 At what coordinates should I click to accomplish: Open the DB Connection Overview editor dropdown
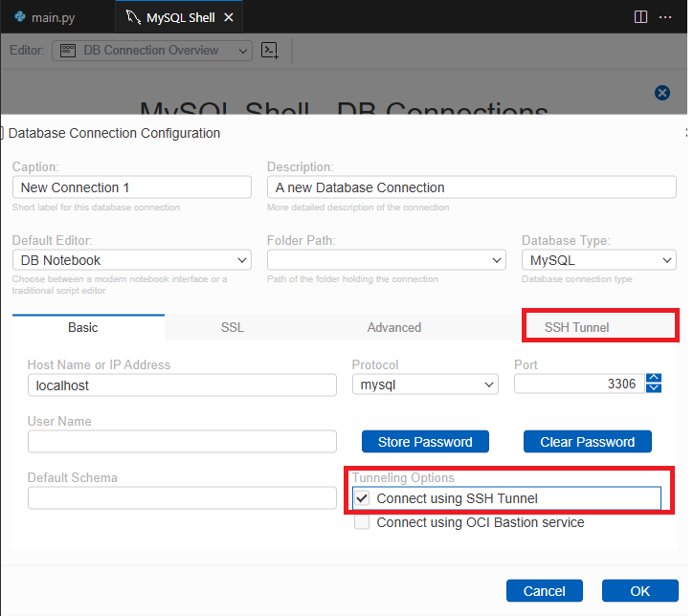point(152,51)
